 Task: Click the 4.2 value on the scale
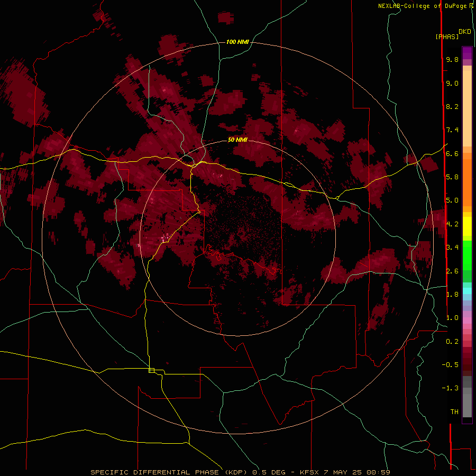452,224
